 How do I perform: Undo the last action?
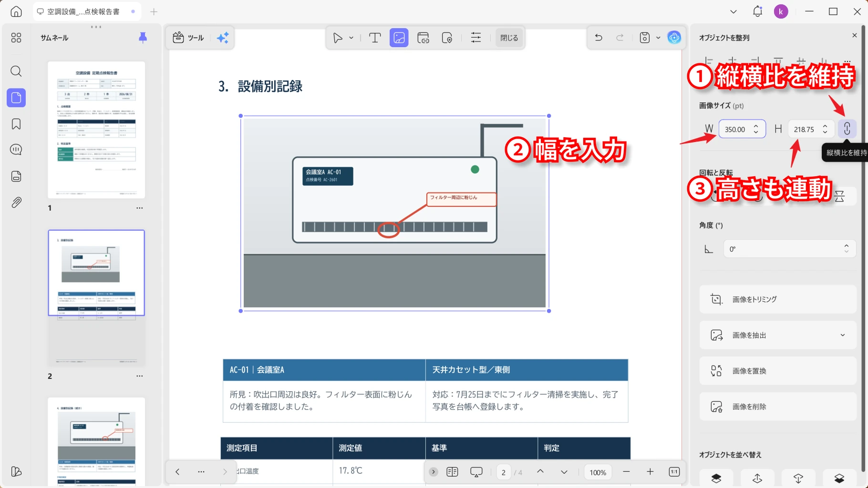(599, 38)
